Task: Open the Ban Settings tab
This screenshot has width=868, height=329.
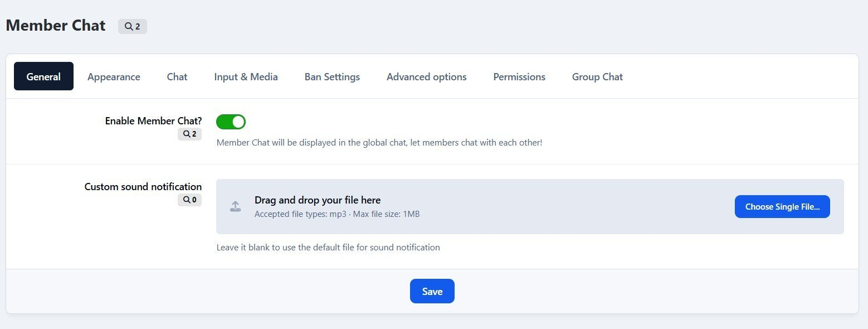Action: coord(332,77)
